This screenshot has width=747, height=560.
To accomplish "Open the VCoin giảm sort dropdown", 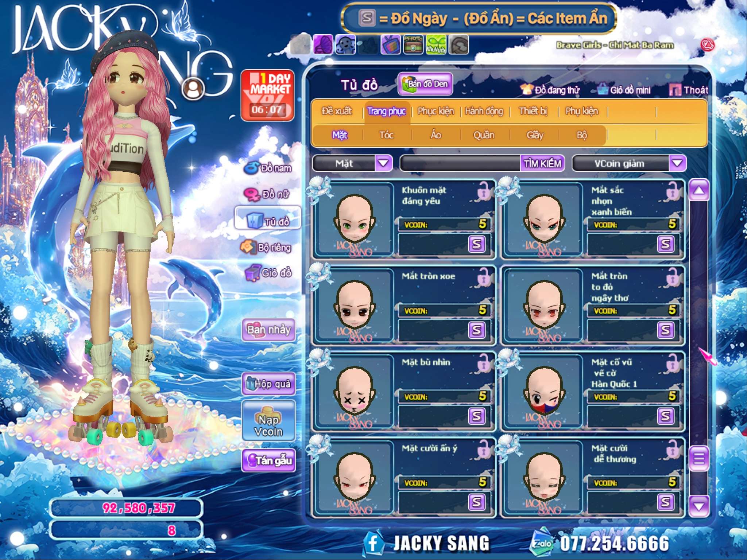I will point(677,163).
